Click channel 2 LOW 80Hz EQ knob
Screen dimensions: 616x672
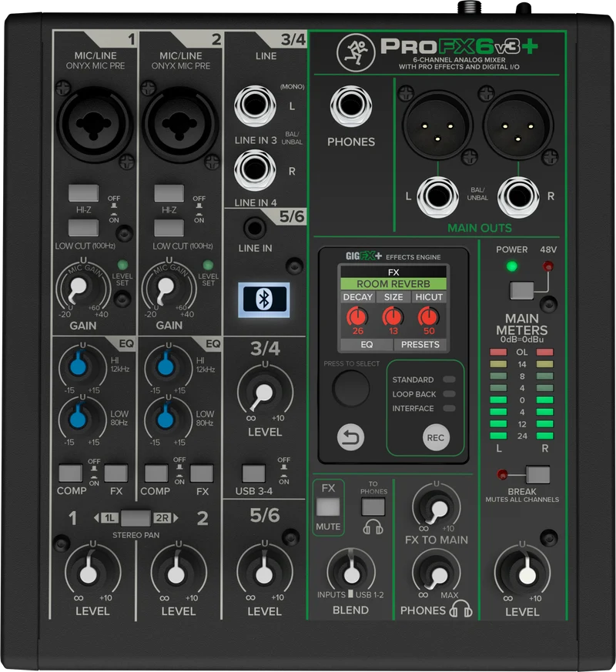click(x=166, y=418)
